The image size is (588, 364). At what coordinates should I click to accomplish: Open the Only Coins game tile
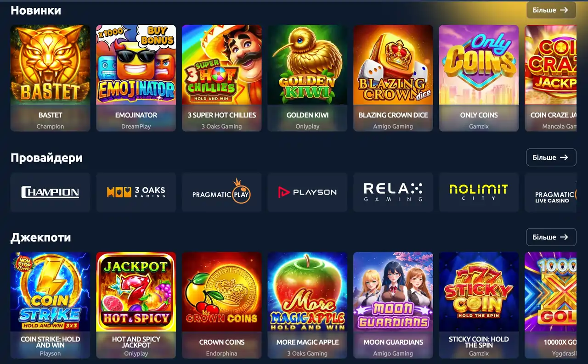click(x=479, y=78)
